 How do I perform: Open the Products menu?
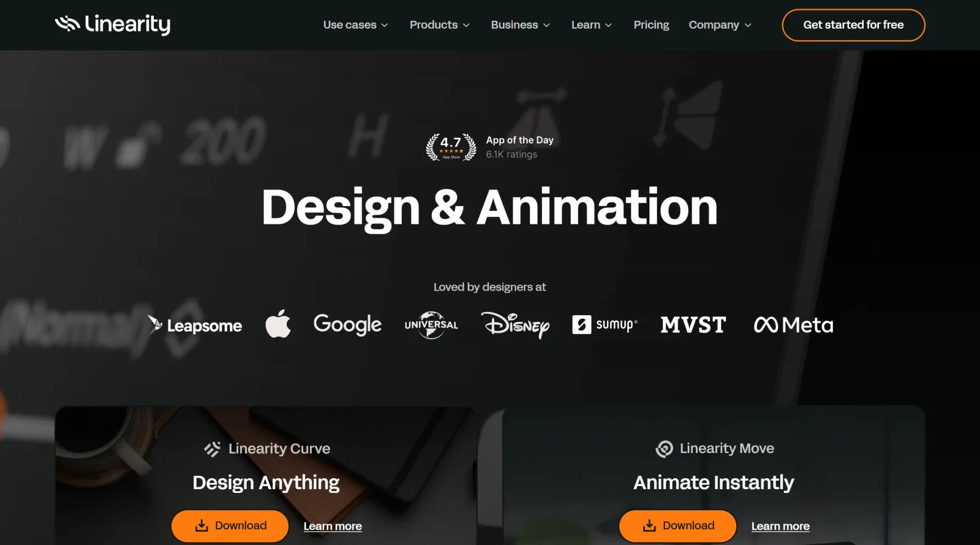(x=439, y=25)
